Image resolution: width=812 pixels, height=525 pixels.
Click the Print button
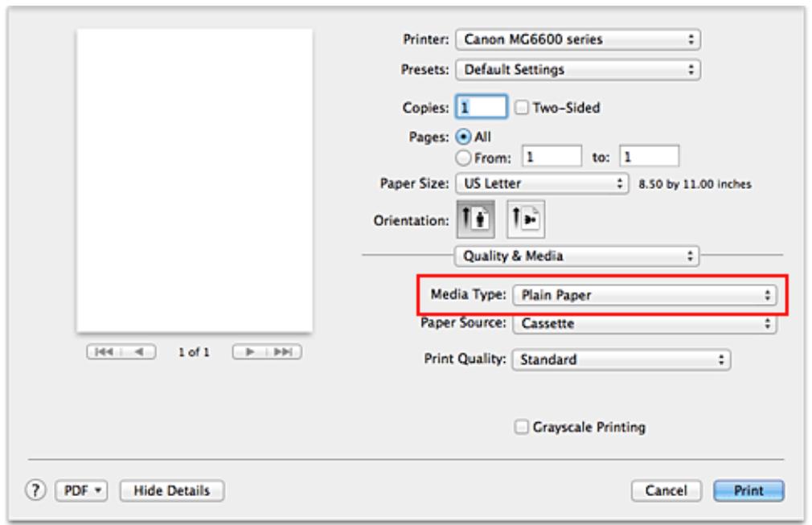(748, 490)
